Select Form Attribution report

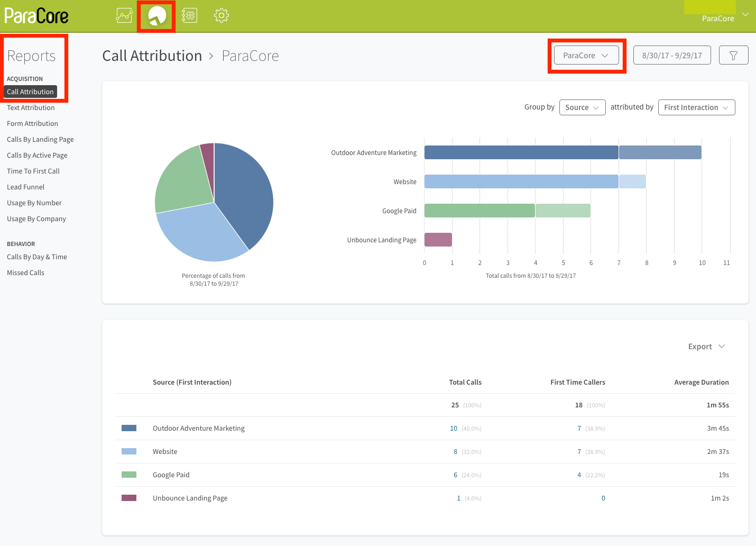tap(32, 123)
